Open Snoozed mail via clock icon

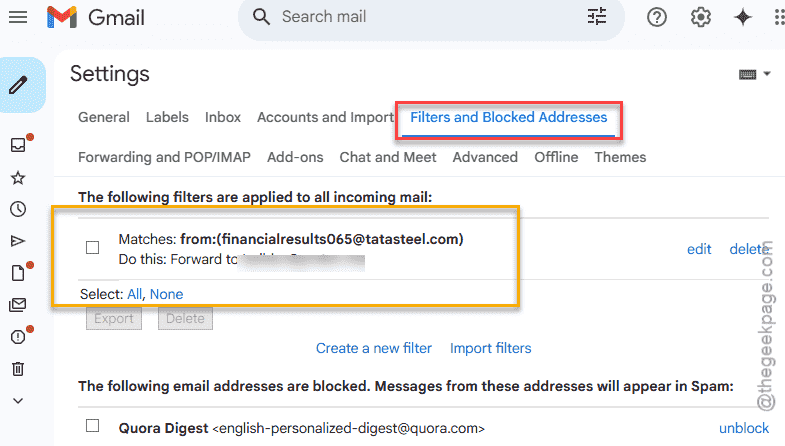(x=18, y=209)
